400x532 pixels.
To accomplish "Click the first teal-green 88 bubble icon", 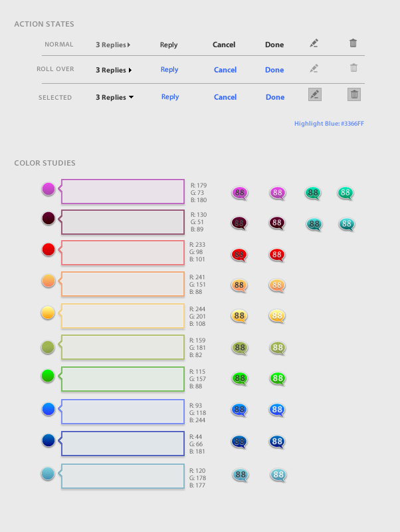I will (x=313, y=193).
